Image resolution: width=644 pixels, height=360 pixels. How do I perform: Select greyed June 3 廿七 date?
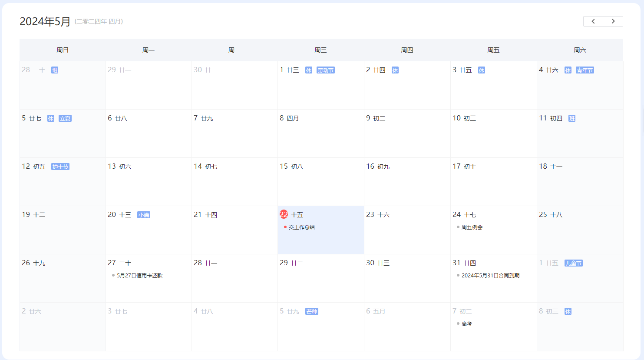tap(149, 327)
